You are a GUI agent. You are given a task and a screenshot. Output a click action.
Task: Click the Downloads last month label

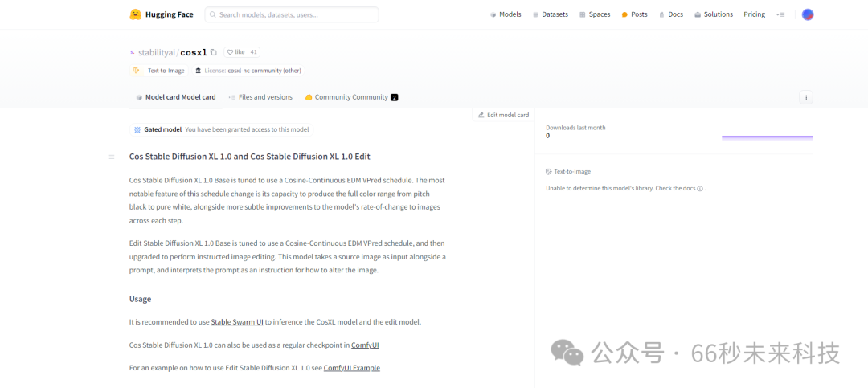tap(575, 127)
